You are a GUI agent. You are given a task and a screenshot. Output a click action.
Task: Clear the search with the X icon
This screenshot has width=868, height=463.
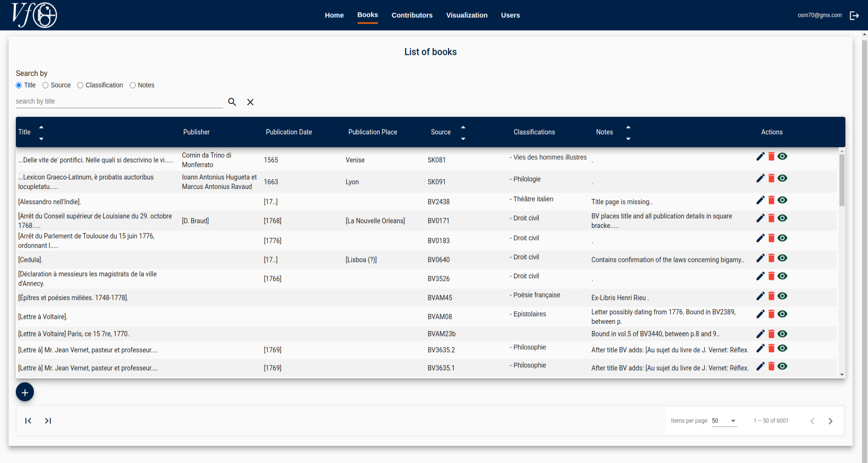coord(250,102)
